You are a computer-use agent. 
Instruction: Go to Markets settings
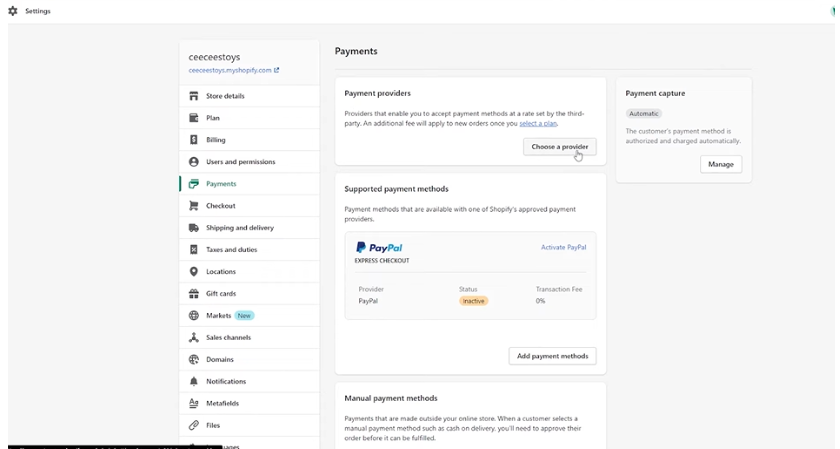249,316
